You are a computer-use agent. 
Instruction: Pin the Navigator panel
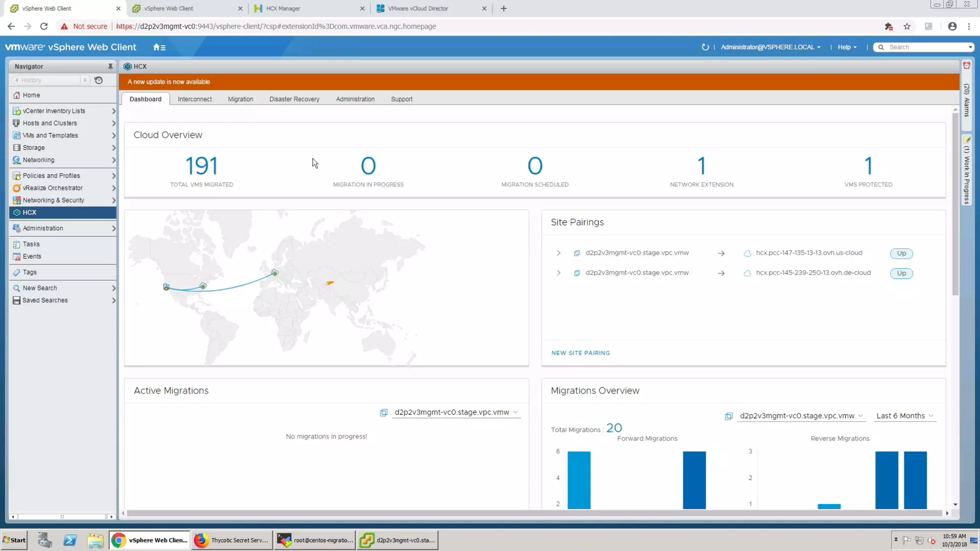[110, 66]
